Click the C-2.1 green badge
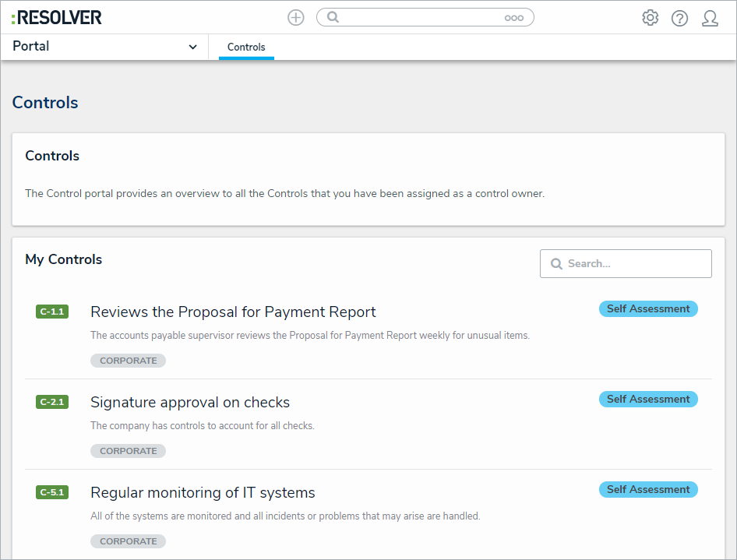Screen dimensions: 737x560 [51, 402]
